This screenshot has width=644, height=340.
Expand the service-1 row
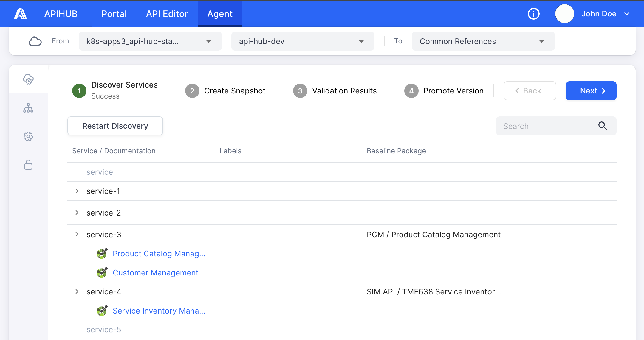pos(77,191)
